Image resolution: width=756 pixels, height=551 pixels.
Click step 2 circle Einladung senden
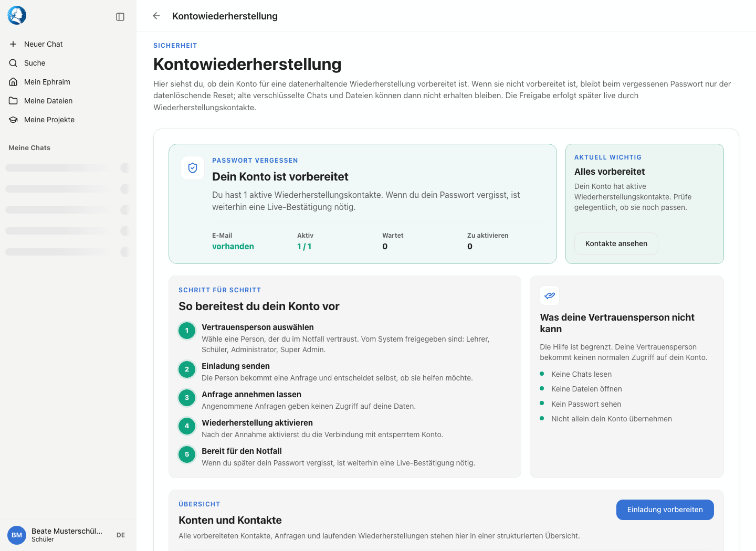[x=187, y=369]
